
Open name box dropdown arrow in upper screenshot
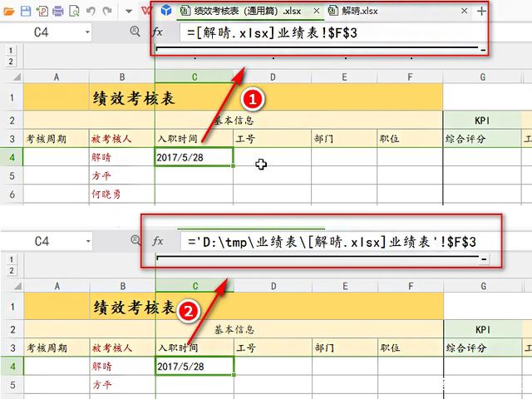(87, 32)
